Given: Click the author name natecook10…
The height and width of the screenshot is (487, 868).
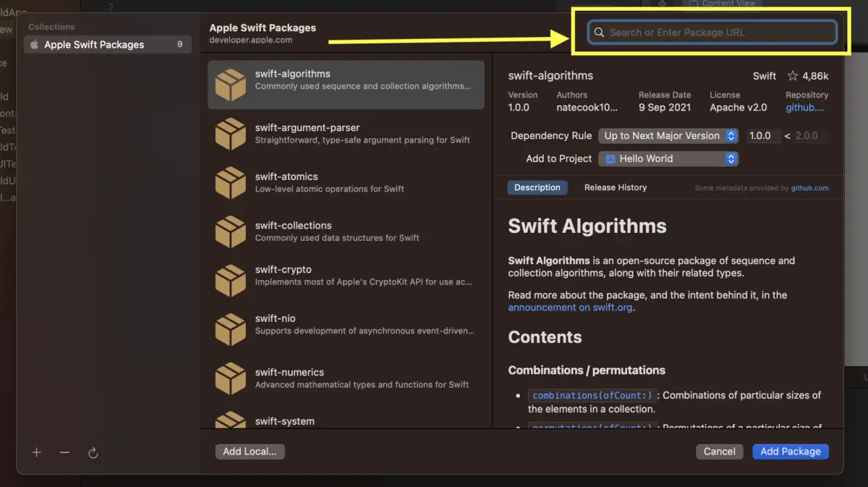Looking at the screenshot, I should 587,108.
